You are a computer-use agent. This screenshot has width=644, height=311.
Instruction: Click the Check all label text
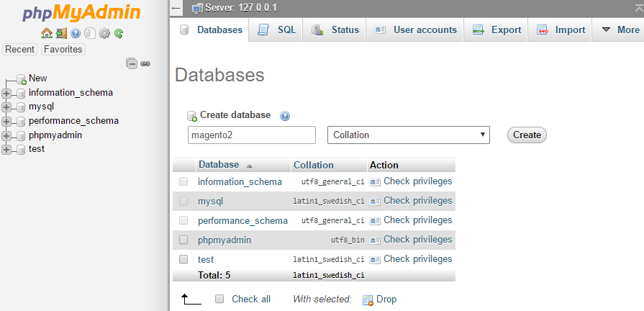251,299
